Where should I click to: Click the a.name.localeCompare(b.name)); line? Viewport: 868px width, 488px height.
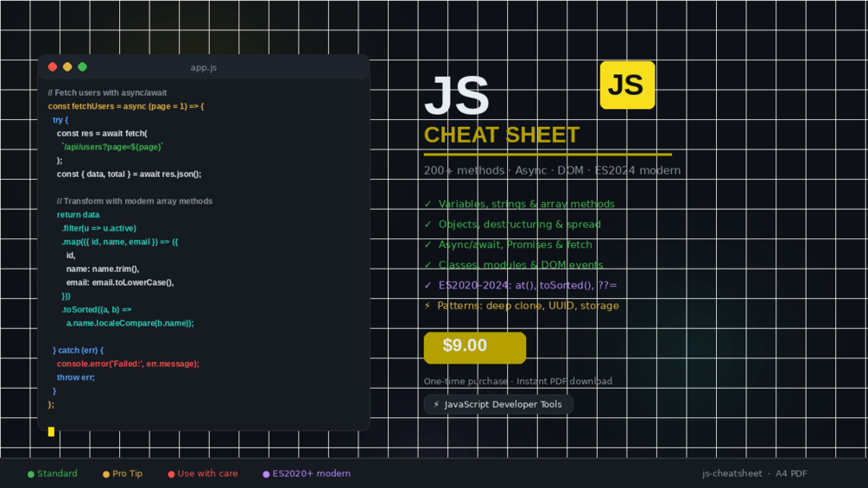[130, 323]
